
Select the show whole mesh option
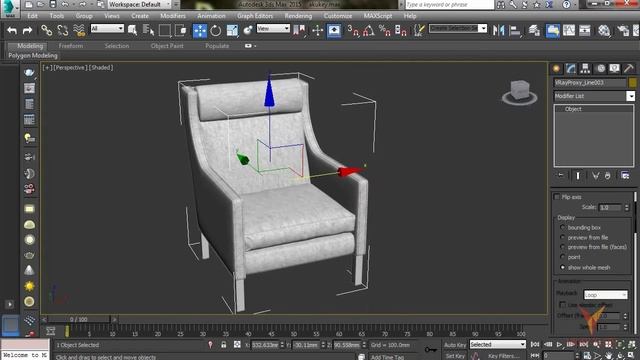[x=563, y=267]
